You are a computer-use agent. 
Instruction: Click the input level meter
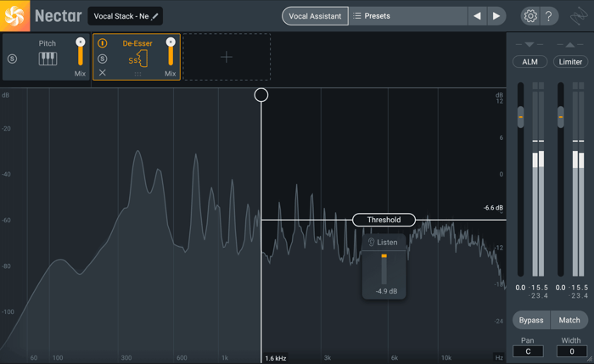tap(538, 179)
